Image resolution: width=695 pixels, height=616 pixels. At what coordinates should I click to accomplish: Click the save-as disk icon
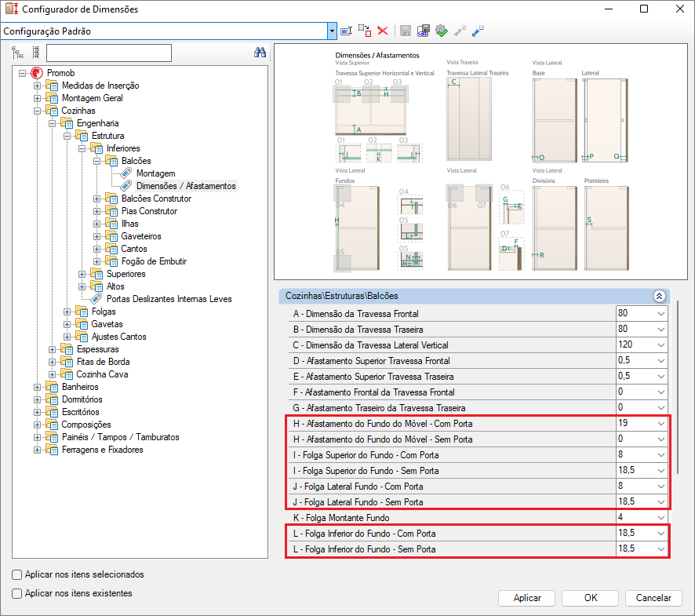click(x=424, y=31)
